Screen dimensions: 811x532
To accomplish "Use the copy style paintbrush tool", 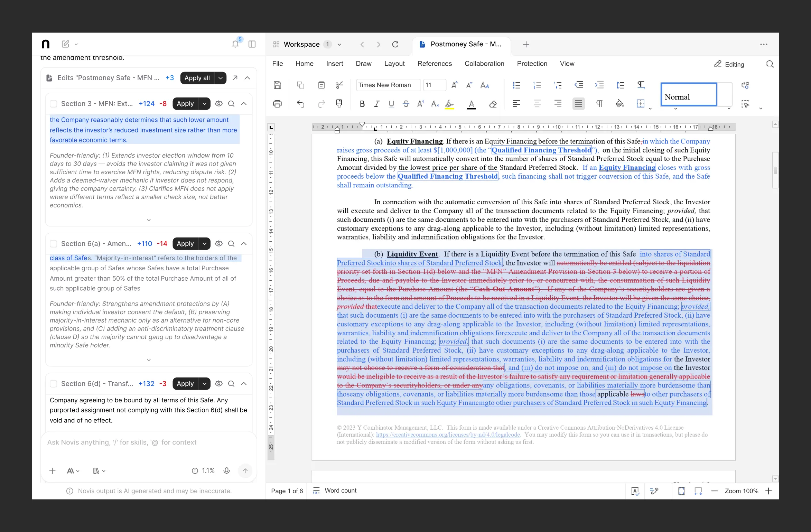I will pyautogui.click(x=339, y=104).
